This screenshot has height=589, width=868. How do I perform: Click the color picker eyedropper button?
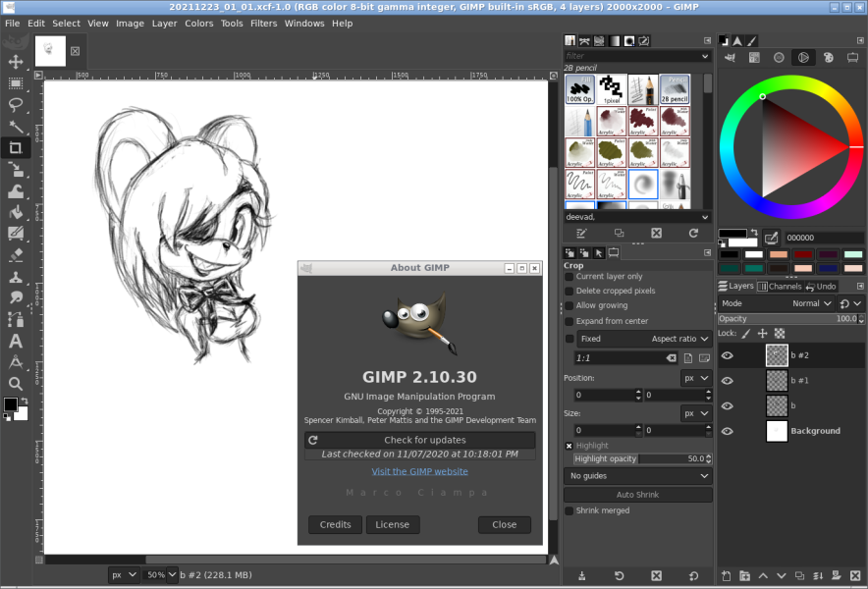771,238
